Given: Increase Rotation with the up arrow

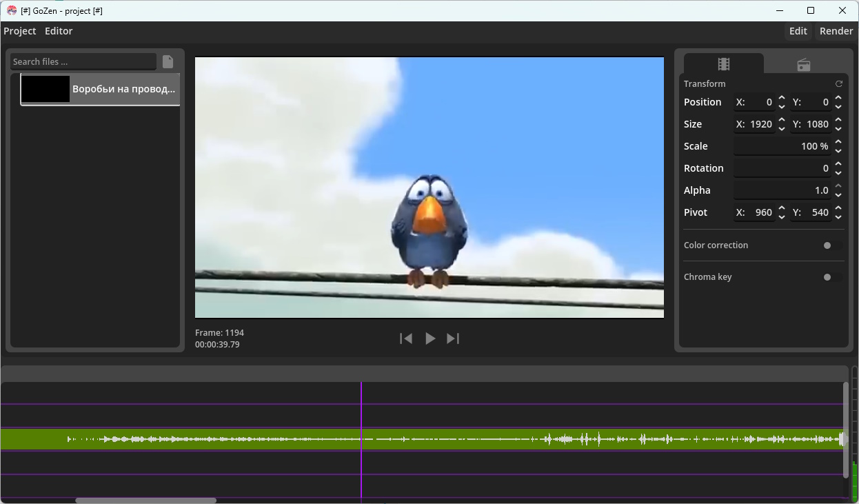Looking at the screenshot, I should (838, 164).
